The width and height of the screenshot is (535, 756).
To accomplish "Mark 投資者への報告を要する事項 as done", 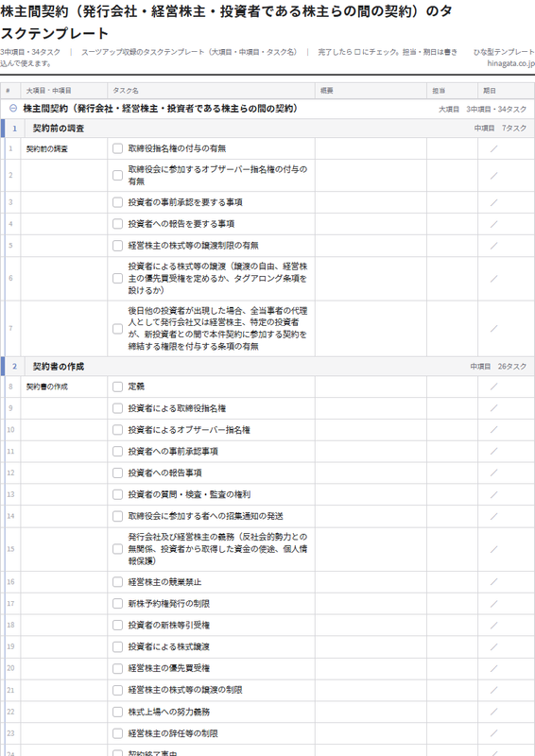I will coord(118,224).
